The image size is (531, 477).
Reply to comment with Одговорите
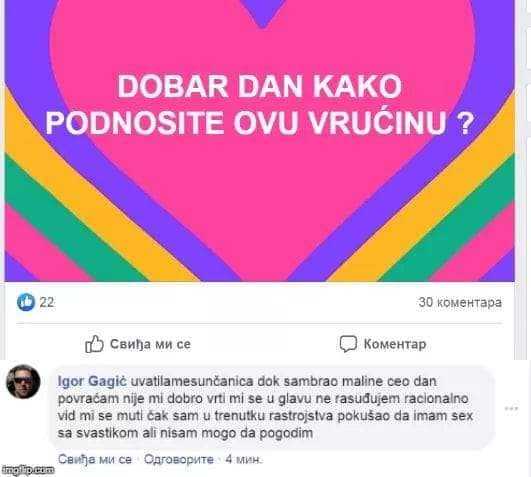[x=179, y=459]
